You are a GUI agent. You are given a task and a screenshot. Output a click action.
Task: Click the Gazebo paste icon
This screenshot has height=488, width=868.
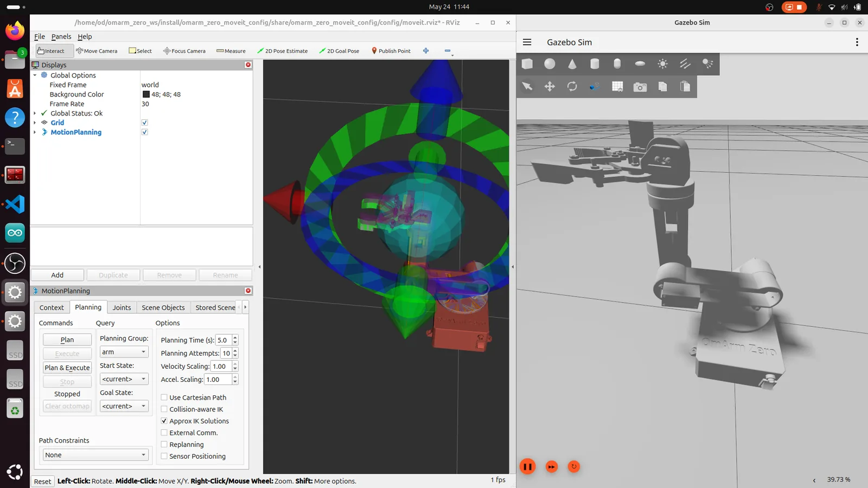coord(685,87)
